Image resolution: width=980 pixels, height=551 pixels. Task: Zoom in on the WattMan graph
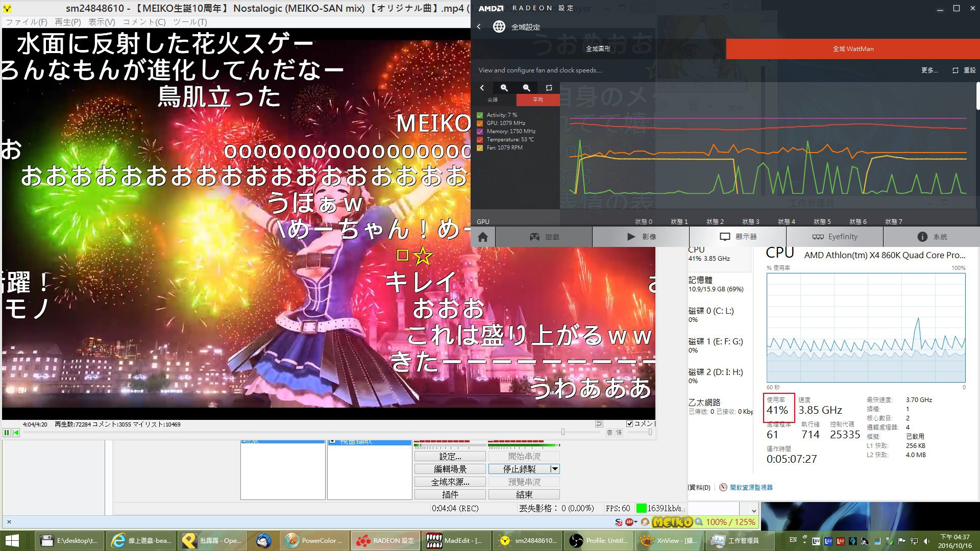point(504,88)
